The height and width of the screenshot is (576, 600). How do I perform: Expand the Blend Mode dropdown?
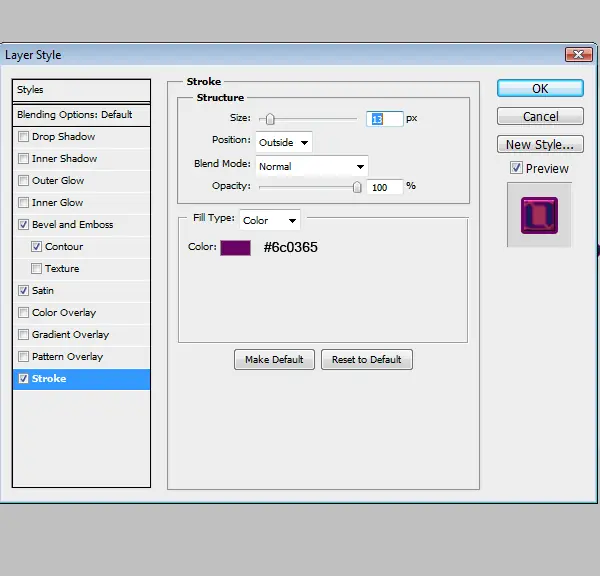point(312,166)
